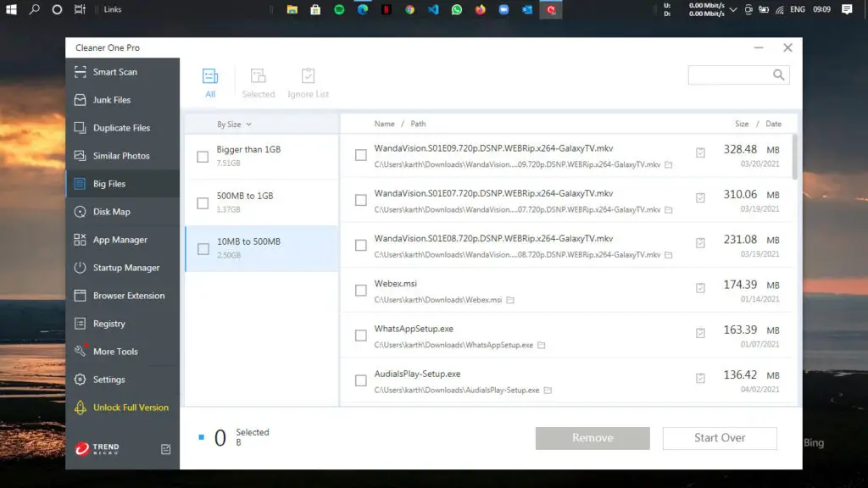Open the Disk Map view
868x488 pixels.
[122, 212]
